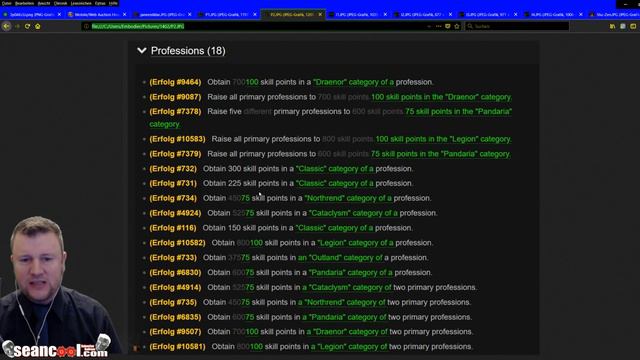Click the (Erfolg #6835) label
Screen dimensions: 640x360
(175, 317)
